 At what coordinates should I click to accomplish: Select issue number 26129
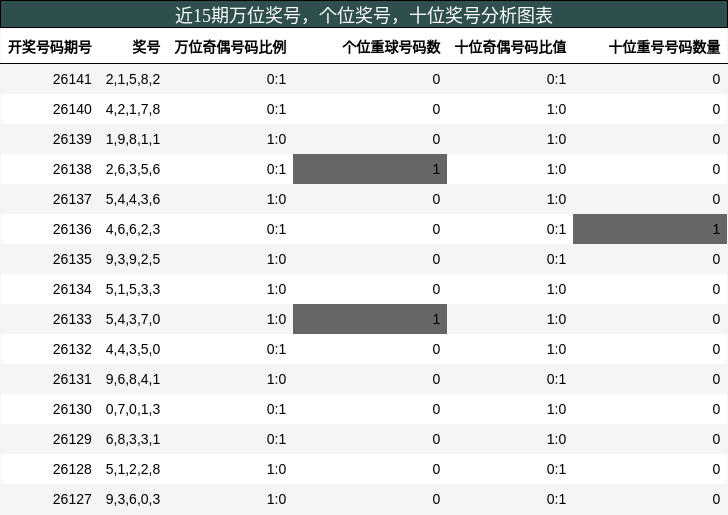point(72,439)
